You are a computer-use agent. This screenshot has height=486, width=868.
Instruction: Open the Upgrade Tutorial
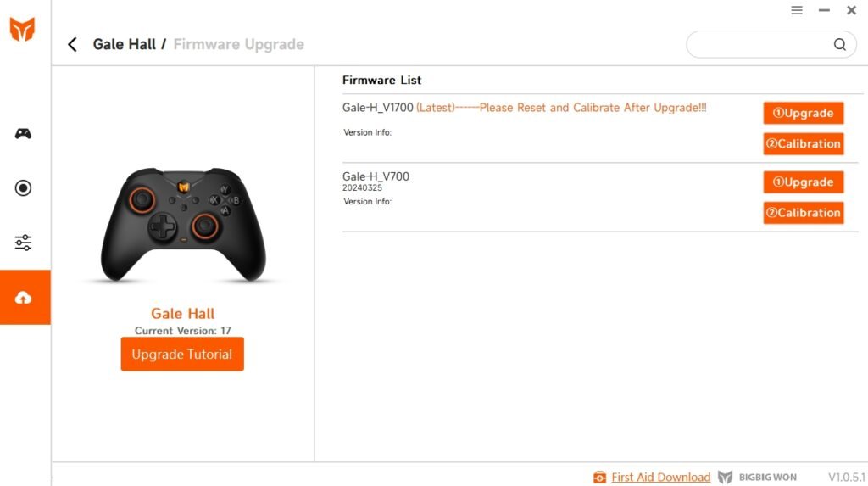[182, 355]
